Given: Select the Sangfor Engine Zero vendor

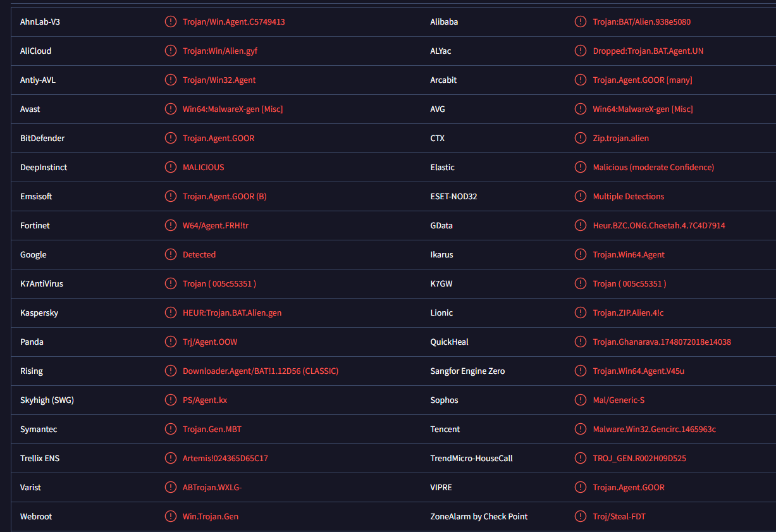Looking at the screenshot, I should [467, 371].
